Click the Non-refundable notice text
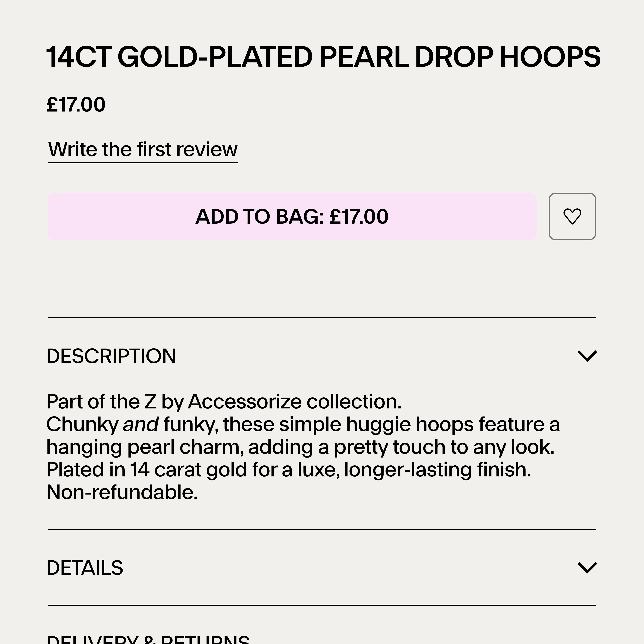Screen dimensions: 644x644 click(x=122, y=492)
